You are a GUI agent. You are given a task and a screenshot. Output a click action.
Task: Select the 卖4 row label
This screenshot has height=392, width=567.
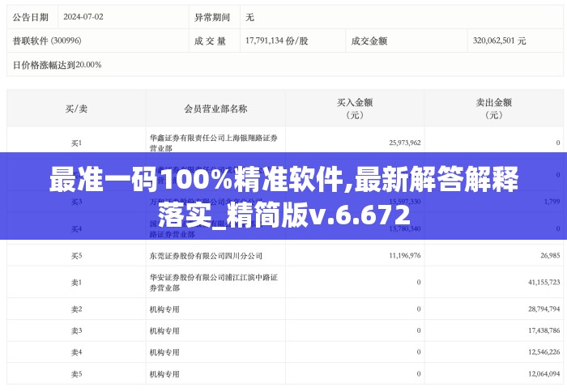point(76,352)
